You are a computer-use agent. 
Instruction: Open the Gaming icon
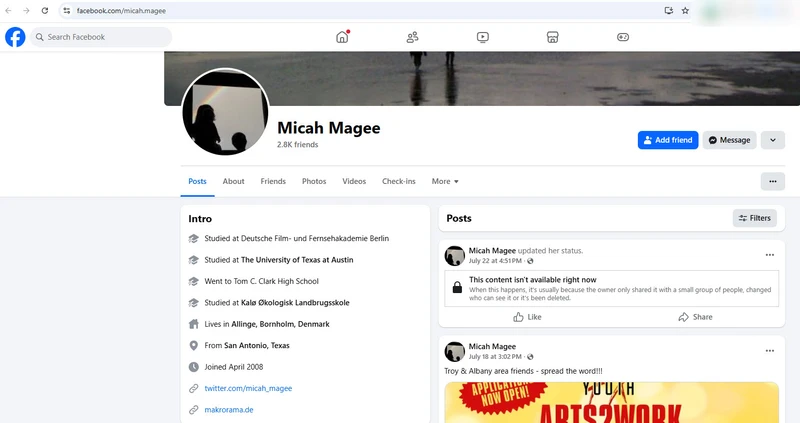pyautogui.click(x=623, y=37)
